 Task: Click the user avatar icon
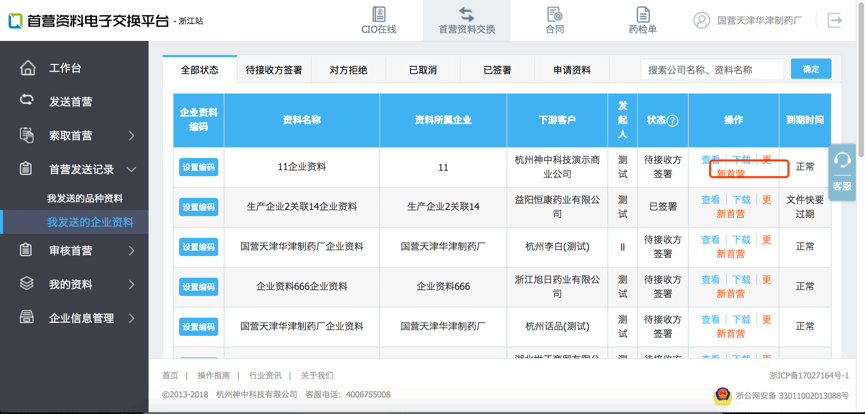pos(702,20)
